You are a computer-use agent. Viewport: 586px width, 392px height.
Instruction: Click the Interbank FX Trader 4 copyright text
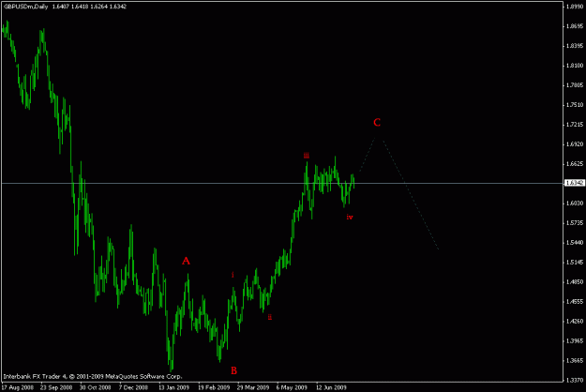[x=92, y=377]
